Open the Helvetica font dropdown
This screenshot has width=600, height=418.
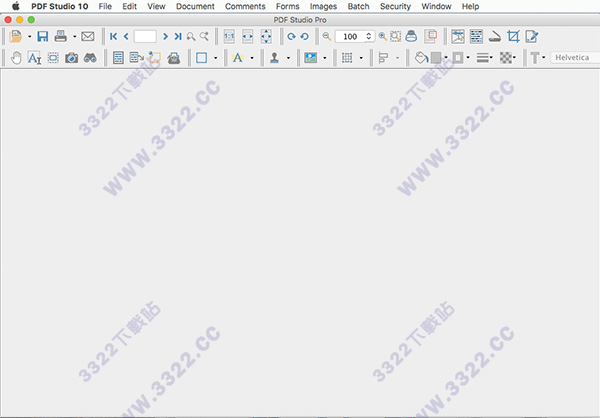pos(575,57)
